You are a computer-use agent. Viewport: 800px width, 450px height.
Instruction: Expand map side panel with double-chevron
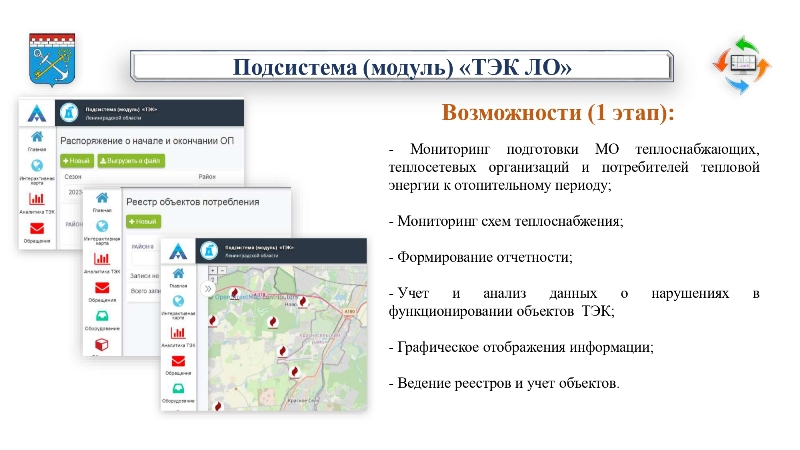click(x=208, y=289)
